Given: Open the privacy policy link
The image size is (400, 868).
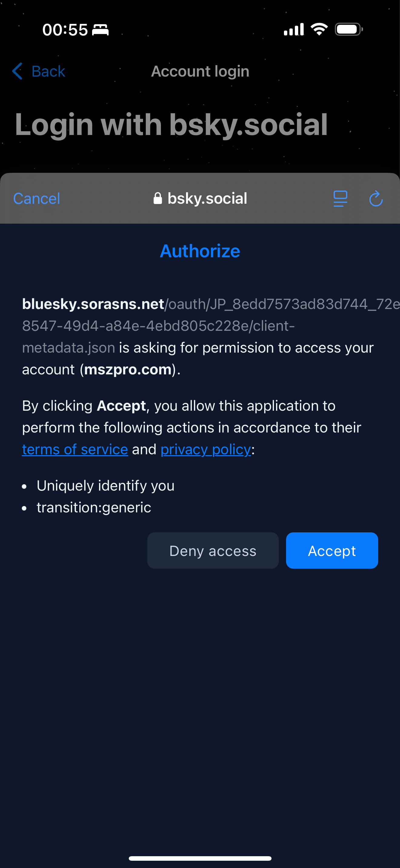Looking at the screenshot, I should (x=206, y=449).
